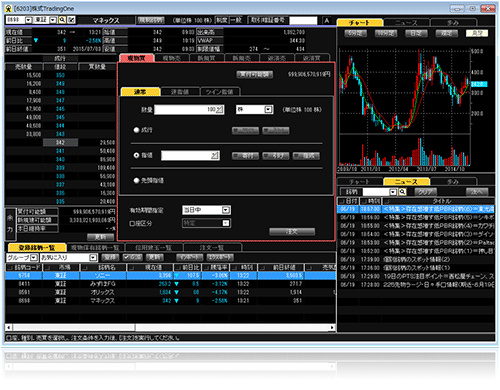Click the クリア button in the news panel
500x390 pixels.
tap(426, 192)
